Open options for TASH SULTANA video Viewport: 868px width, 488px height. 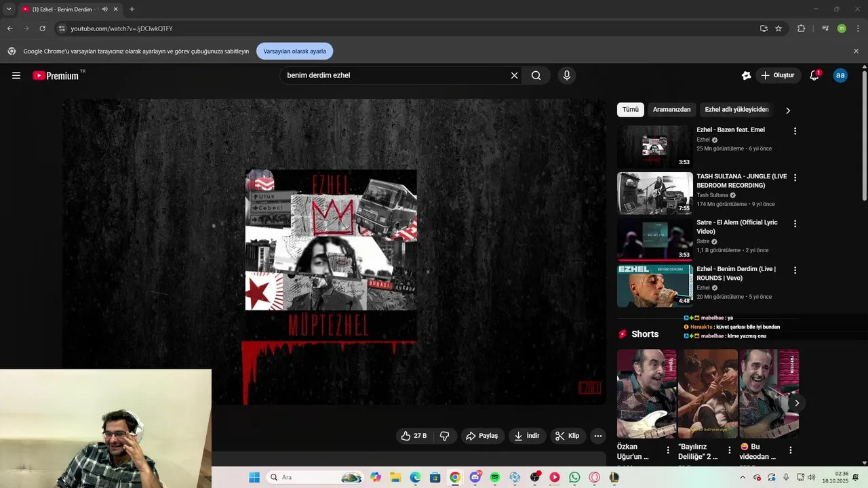[795, 178]
